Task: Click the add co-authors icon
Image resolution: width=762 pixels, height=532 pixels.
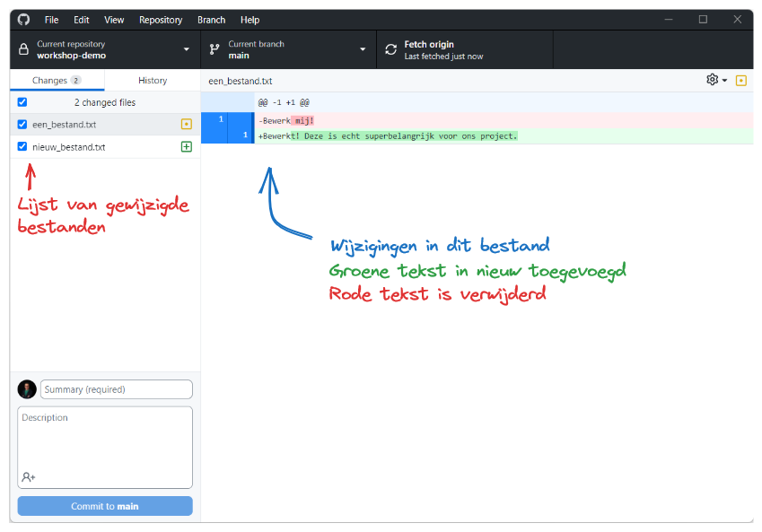Action: tap(29, 477)
